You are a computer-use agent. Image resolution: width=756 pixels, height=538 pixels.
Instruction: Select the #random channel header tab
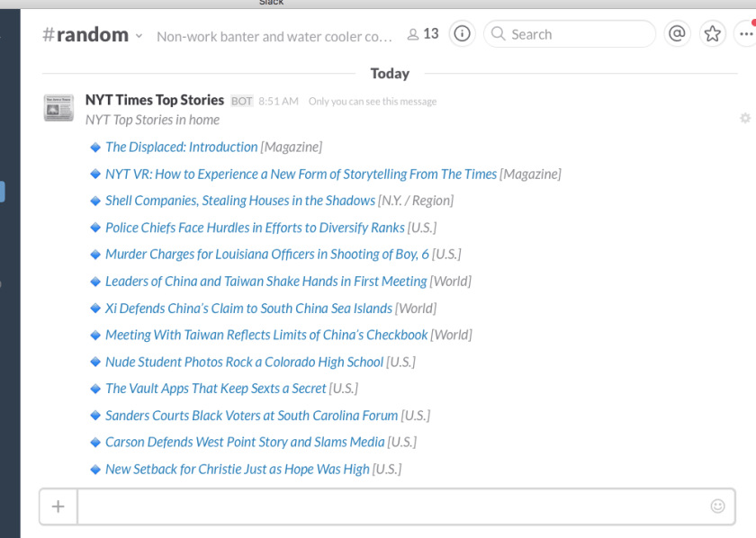point(87,34)
